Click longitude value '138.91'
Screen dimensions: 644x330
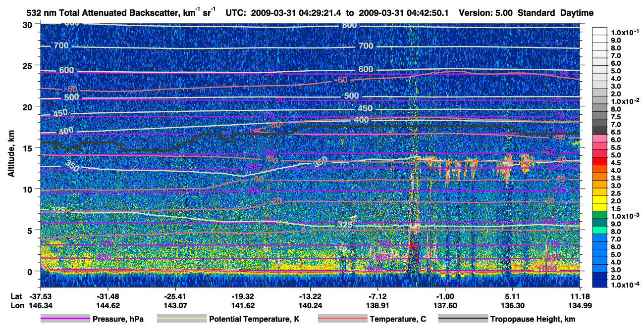coord(377,305)
